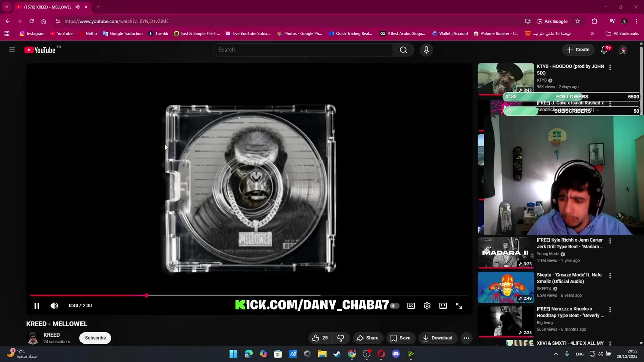Viewport: 644px width, 362px height.
Task: Open the Wallet | Account bookmark
Action: 450,34
